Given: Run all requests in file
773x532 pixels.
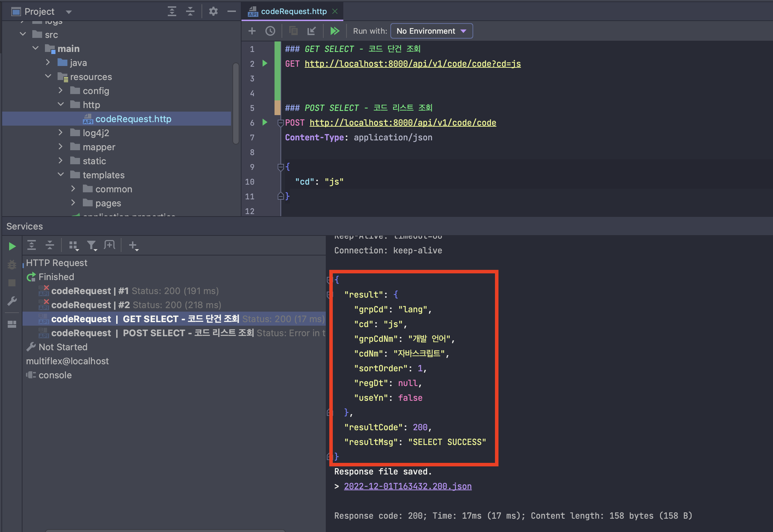Looking at the screenshot, I should pyautogui.click(x=335, y=31).
